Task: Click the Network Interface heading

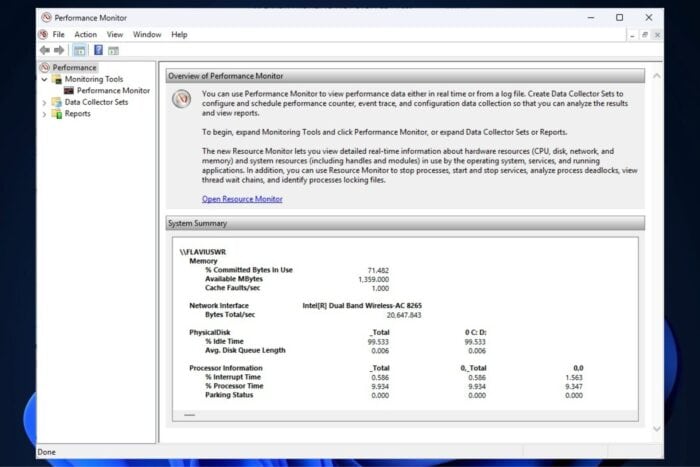Action: [x=219, y=306]
